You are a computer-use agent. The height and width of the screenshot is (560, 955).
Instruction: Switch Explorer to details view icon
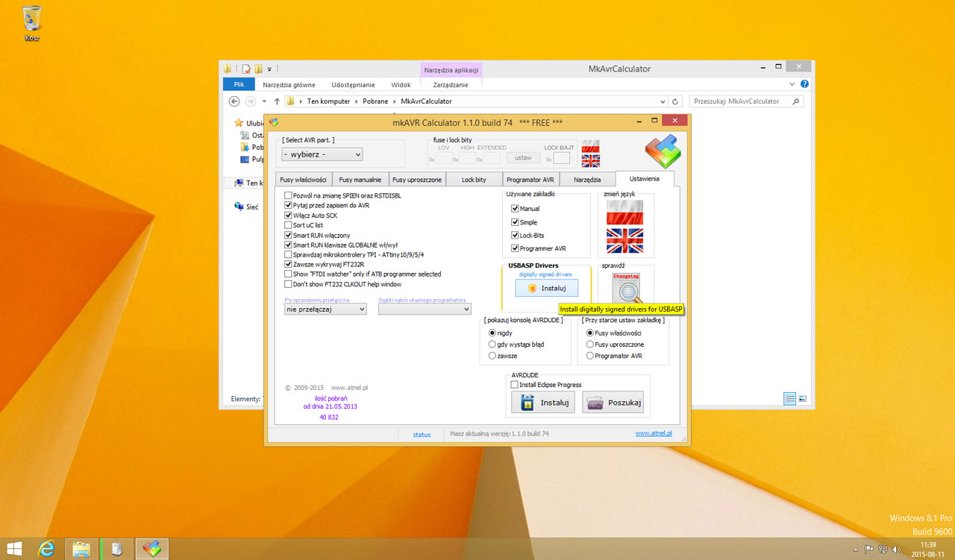pyautogui.click(x=789, y=398)
